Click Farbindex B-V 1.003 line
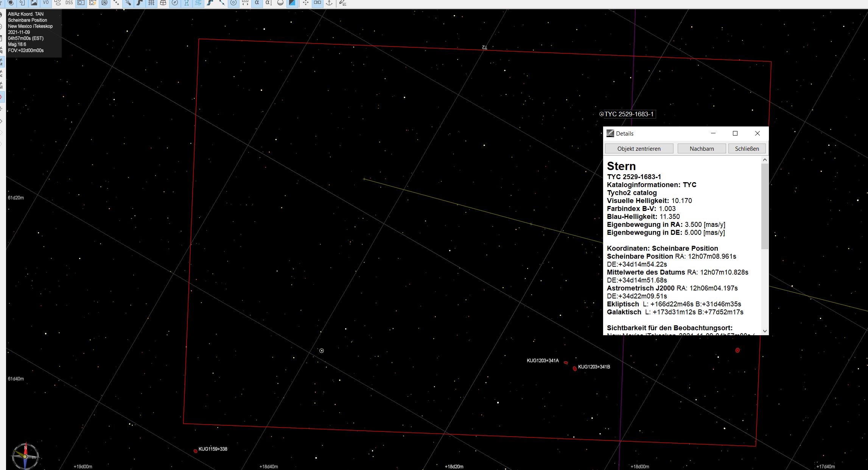The height and width of the screenshot is (470, 868). click(x=641, y=209)
